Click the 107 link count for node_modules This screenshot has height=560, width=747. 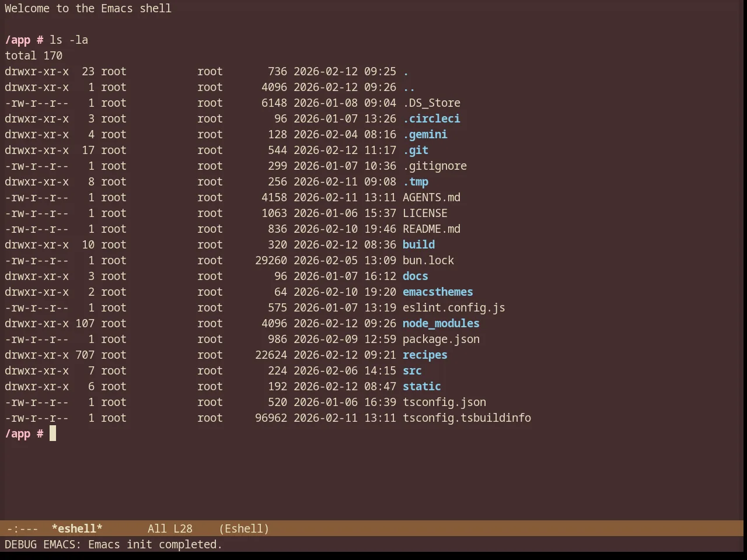85,323
